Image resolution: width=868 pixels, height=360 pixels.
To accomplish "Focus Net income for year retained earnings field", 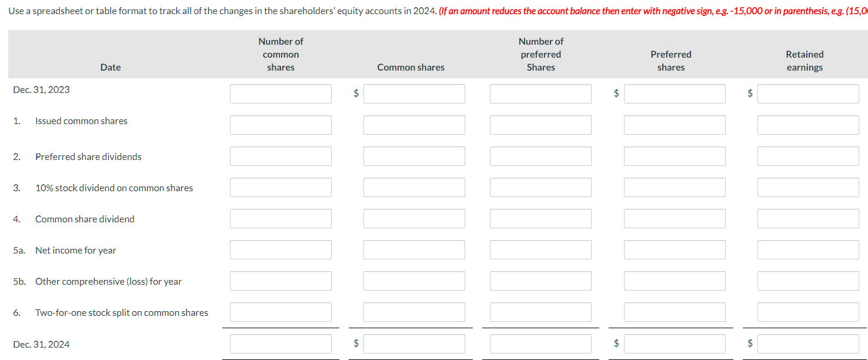I will [808, 249].
